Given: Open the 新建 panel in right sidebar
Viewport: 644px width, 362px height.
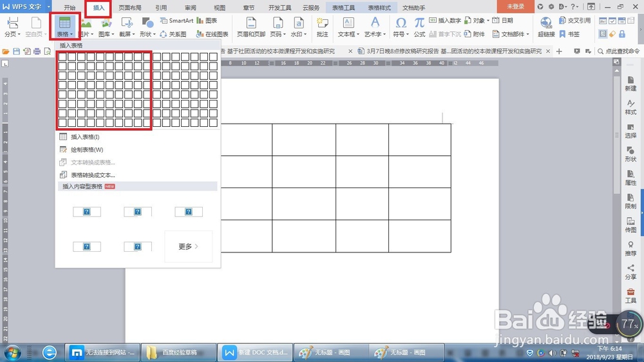Looking at the screenshot, I should click(630, 84).
